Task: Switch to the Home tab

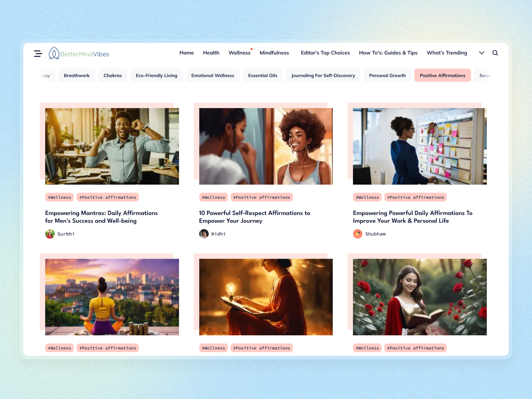Action: point(187,53)
